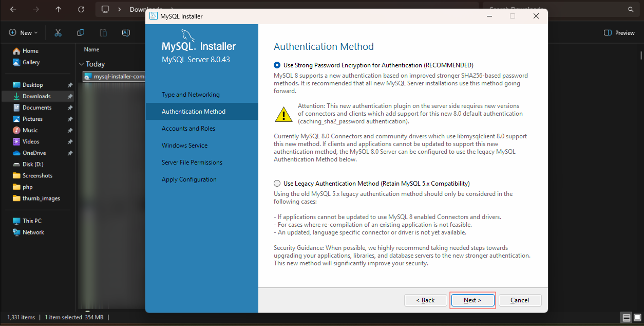644x326 pixels.
Task: Click the MySQL Installer title bar icon
Action: [153, 16]
